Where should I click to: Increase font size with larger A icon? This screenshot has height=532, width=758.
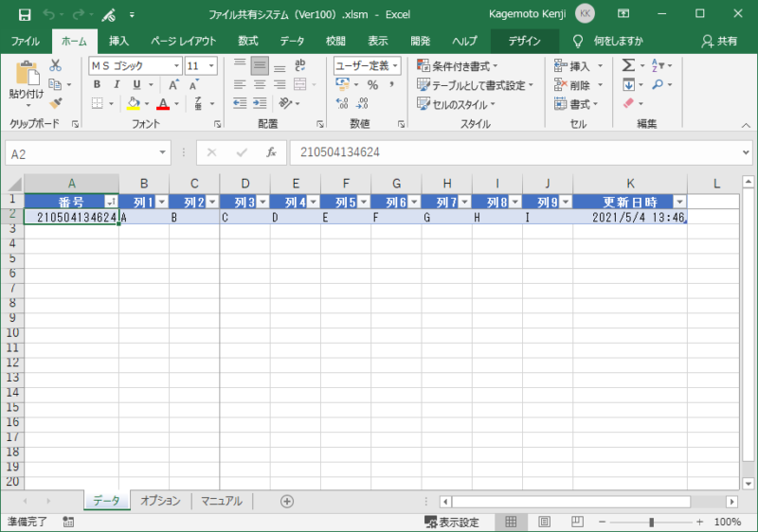(173, 85)
